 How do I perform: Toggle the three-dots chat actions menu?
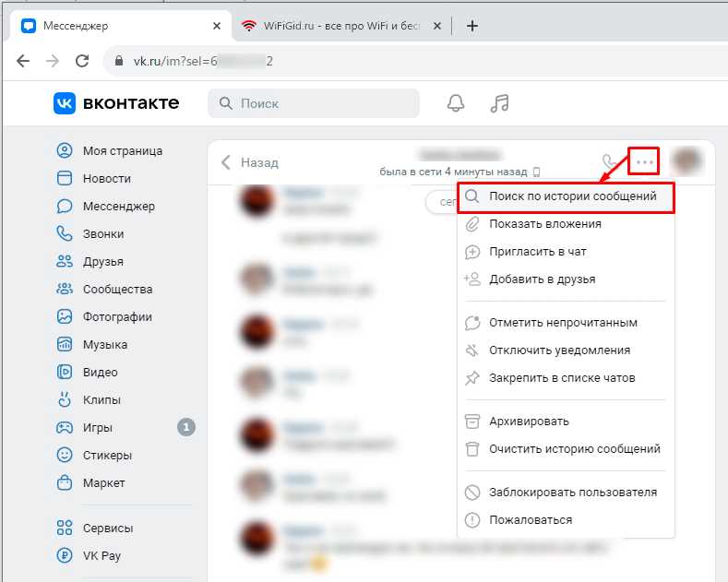(x=644, y=162)
